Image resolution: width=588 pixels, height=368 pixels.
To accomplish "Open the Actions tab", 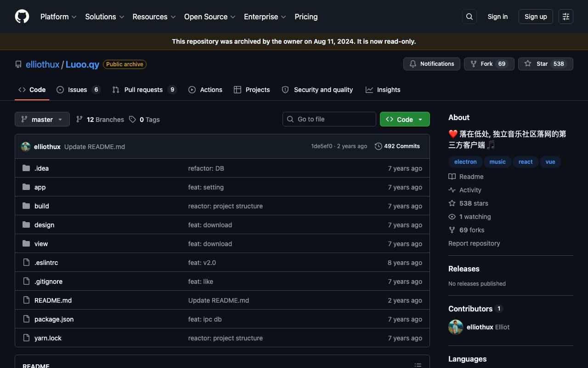I will point(205,90).
